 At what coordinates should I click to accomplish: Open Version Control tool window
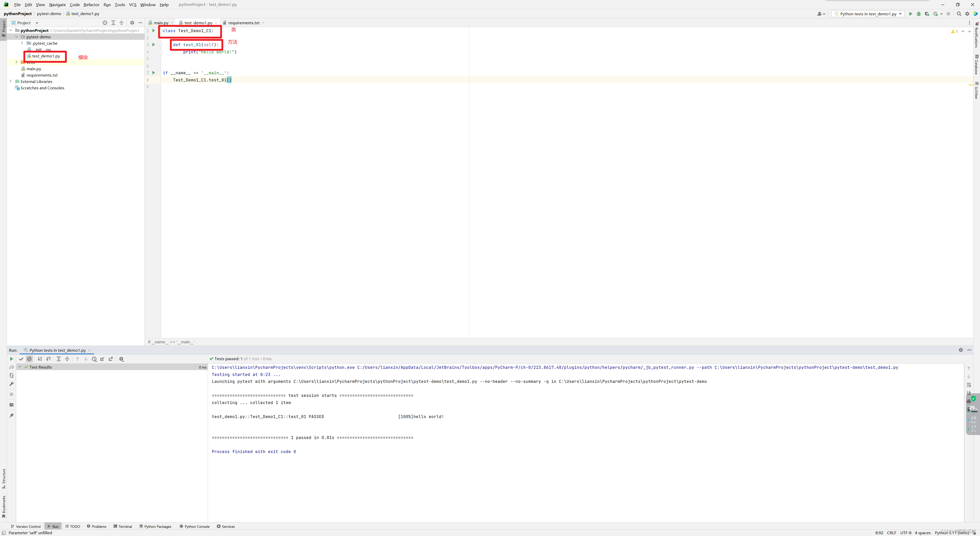pos(26,527)
